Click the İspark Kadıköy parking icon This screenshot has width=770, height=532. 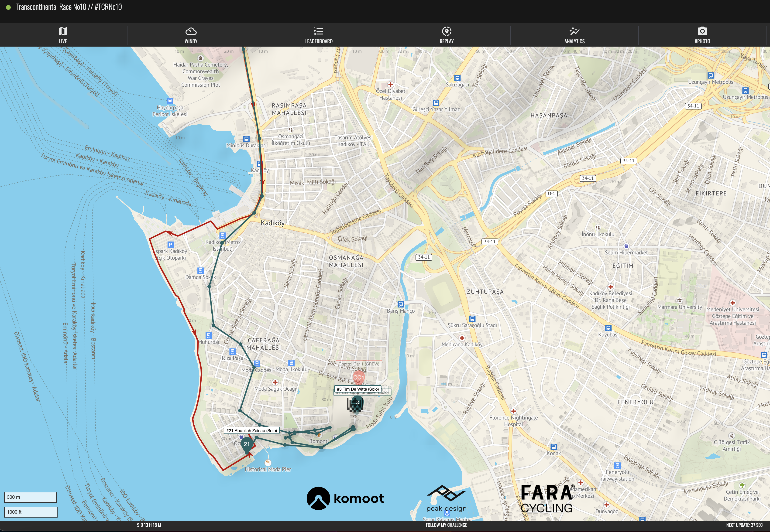point(170,244)
